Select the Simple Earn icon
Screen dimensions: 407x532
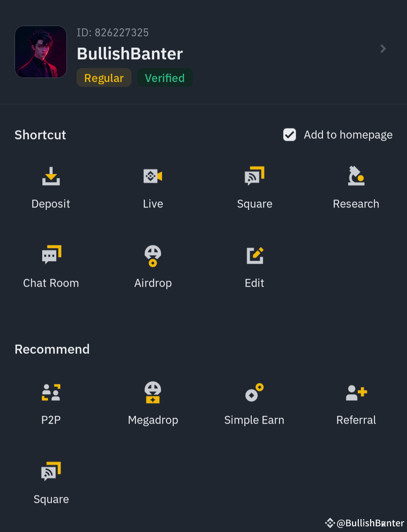(254, 392)
